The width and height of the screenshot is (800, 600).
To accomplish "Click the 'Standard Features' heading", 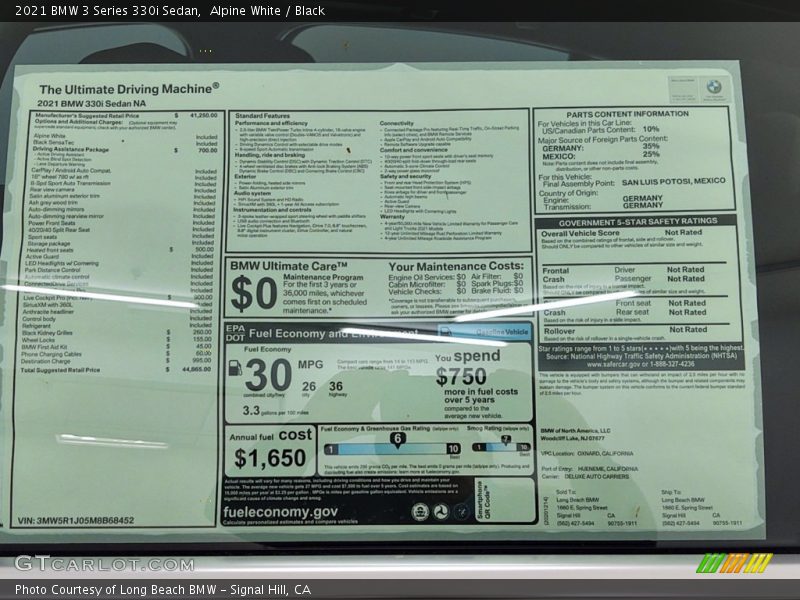I will click(x=262, y=116).
